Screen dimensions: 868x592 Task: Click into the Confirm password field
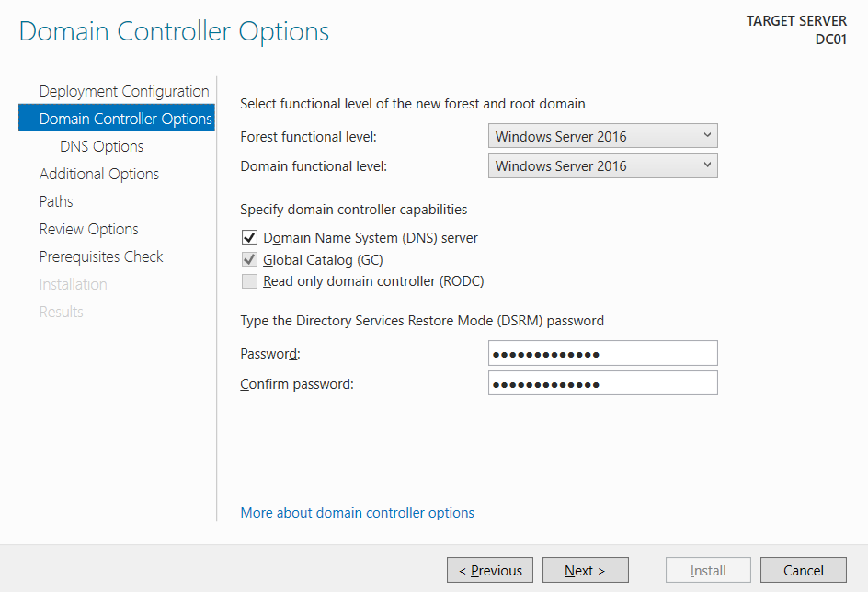coord(602,383)
